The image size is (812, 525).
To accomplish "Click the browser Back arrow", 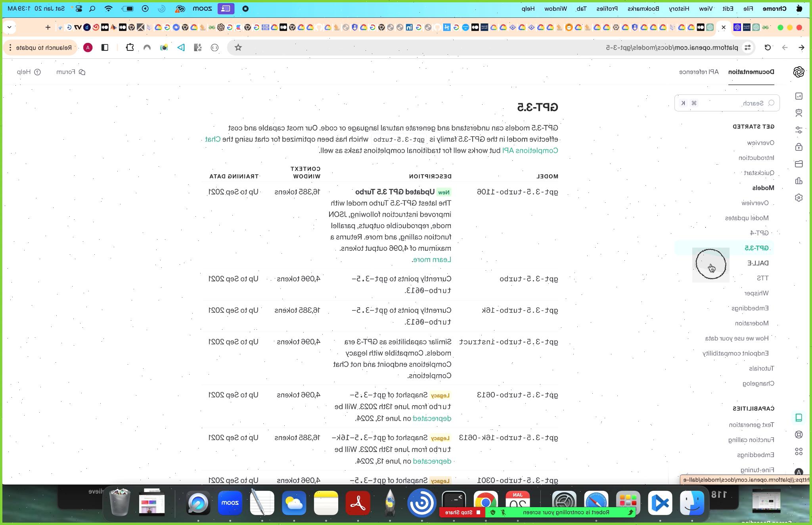I will point(801,48).
